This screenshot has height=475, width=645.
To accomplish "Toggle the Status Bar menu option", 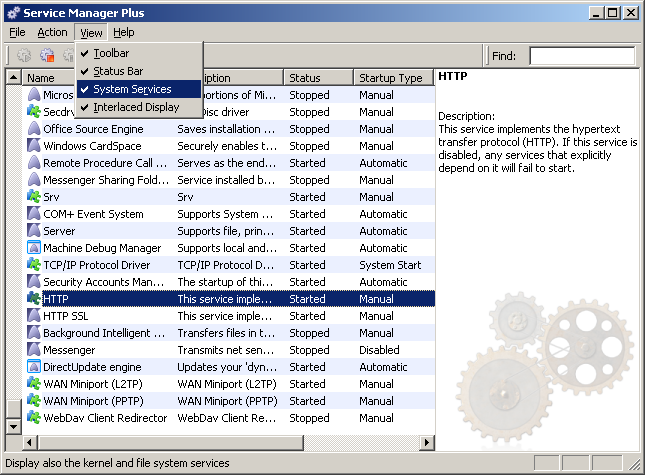I will (x=139, y=71).
